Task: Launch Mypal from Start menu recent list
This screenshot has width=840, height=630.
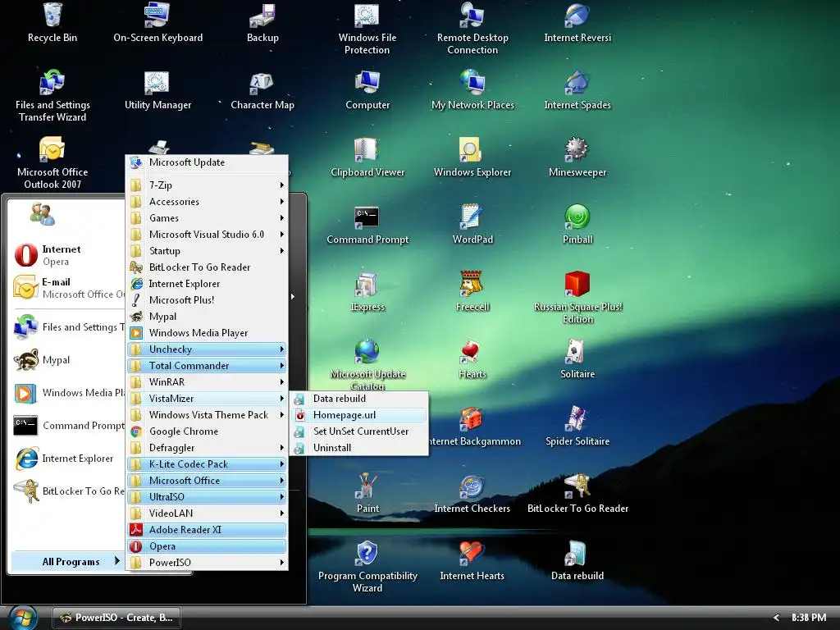Action: (67, 360)
